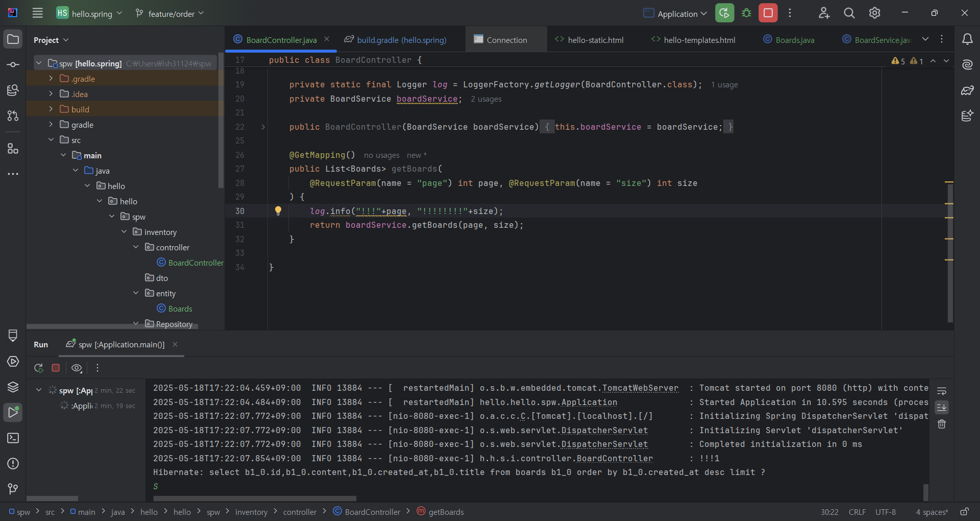
Task: Stop the running Application
Action: (768, 13)
